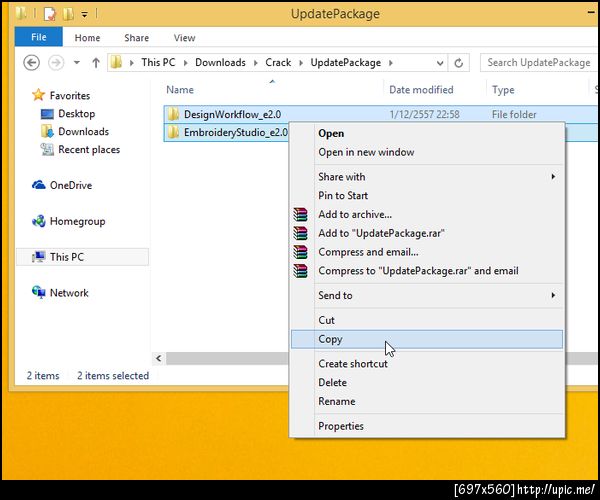
Task: Expand the arrow after Crack in path
Action: click(301, 63)
